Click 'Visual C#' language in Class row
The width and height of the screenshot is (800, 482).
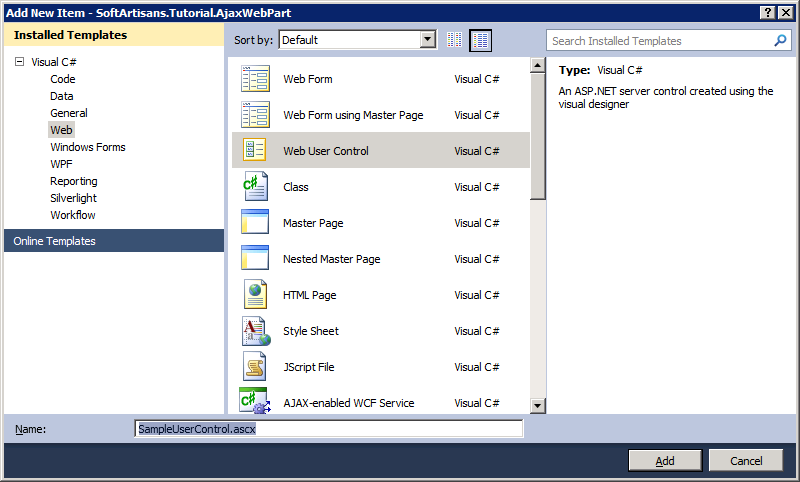tap(477, 187)
